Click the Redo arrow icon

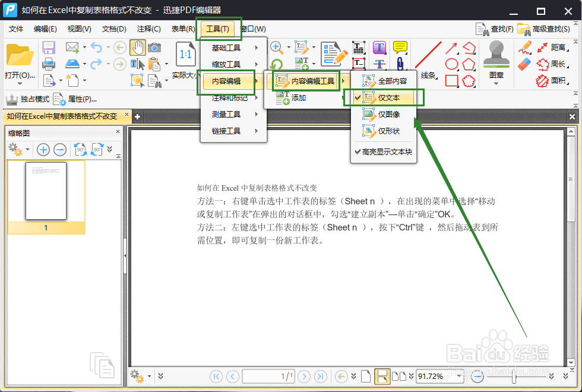(96, 64)
